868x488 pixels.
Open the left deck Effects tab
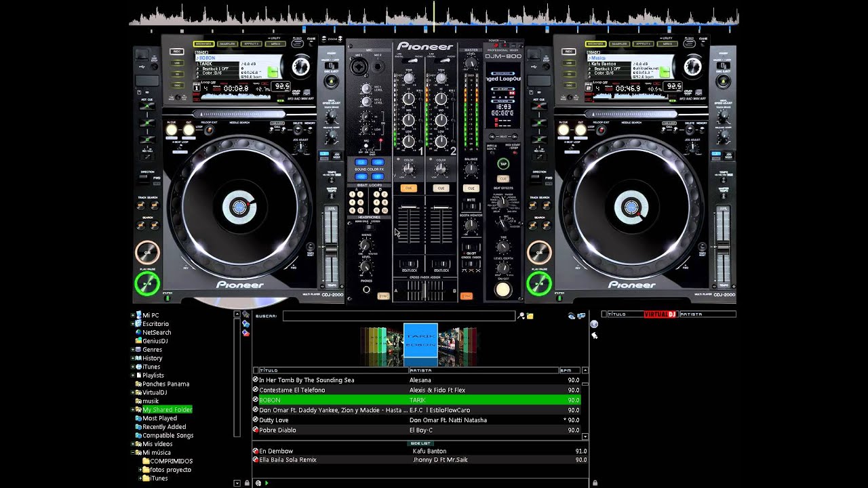coord(253,43)
